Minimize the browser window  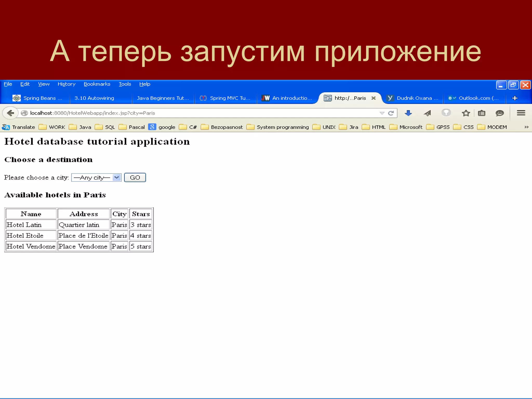[x=501, y=85]
